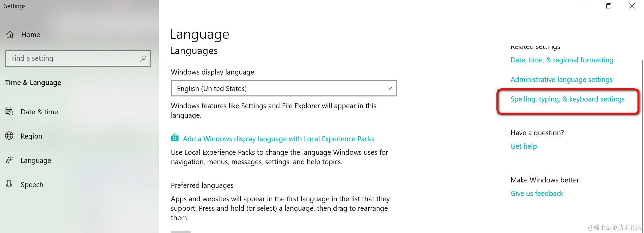Image resolution: width=644 pixels, height=233 pixels.
Task: Open Spelling, typing, & keyboard settings
Action: (x=568, y=99)
